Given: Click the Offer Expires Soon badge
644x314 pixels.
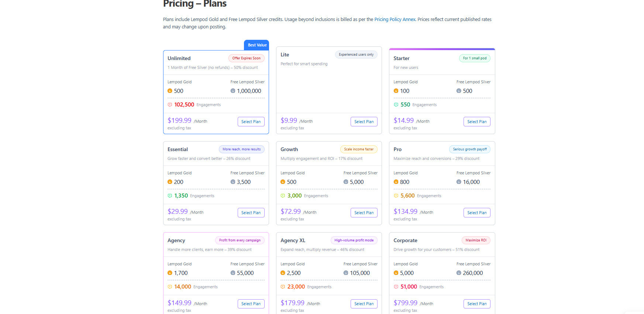Looking at the screenshot, I should (x=247, y=58).
